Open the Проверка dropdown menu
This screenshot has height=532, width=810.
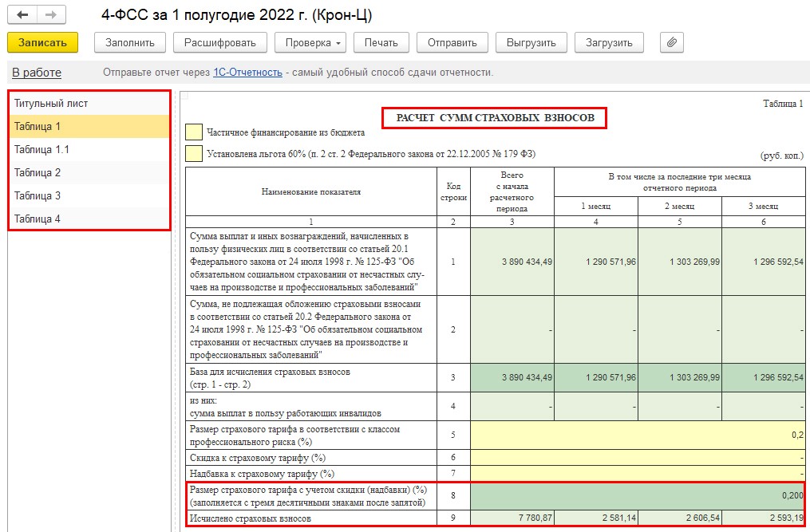coord(310,42)
